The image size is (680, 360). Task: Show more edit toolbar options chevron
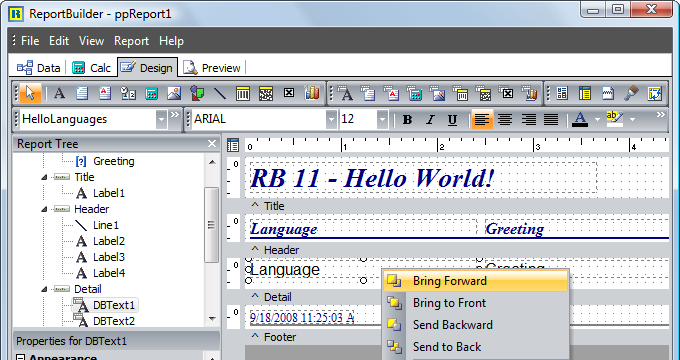tap(174, 115)
